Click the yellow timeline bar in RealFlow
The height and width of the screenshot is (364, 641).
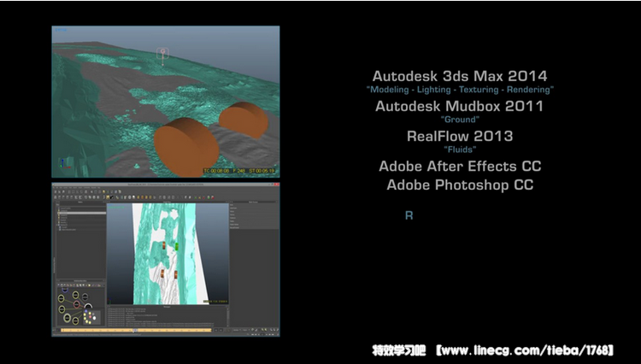[137, 330]
